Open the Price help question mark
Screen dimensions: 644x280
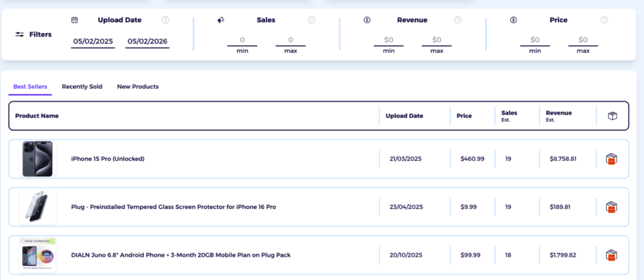point(604,20)
